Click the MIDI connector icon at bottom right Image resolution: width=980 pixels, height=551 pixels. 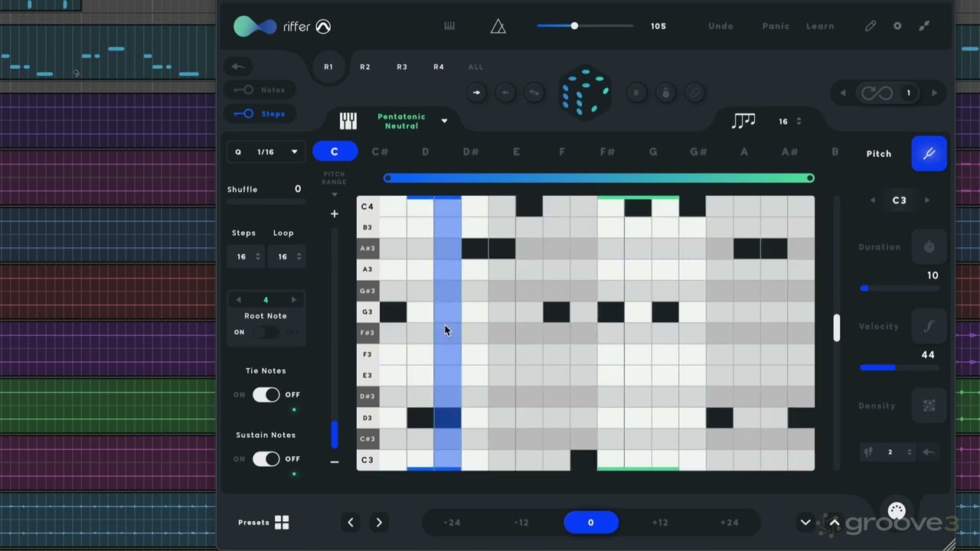pos(897,510)
